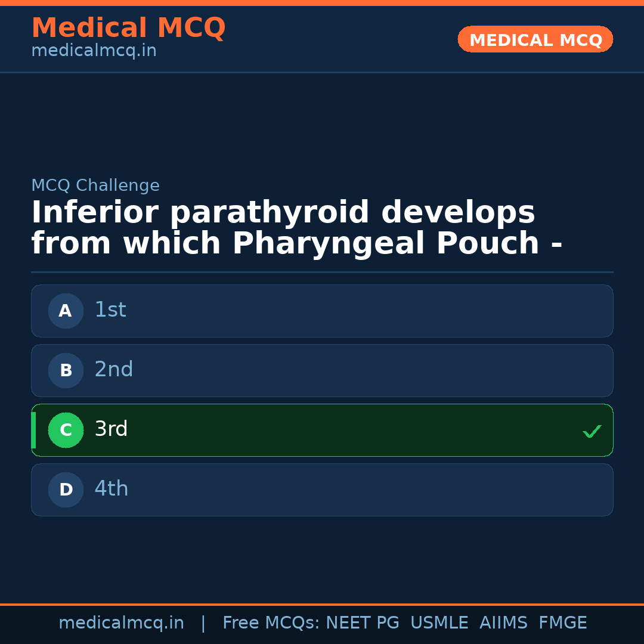Click the "MCQ Challenge" label
644x644 pixels.
pyautogui.click(x=95, y=185)
